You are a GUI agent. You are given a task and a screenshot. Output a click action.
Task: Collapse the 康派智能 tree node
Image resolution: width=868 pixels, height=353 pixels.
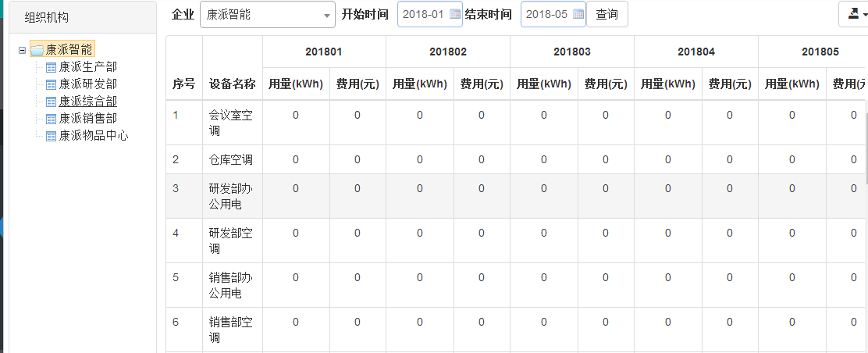click(22, 50)
